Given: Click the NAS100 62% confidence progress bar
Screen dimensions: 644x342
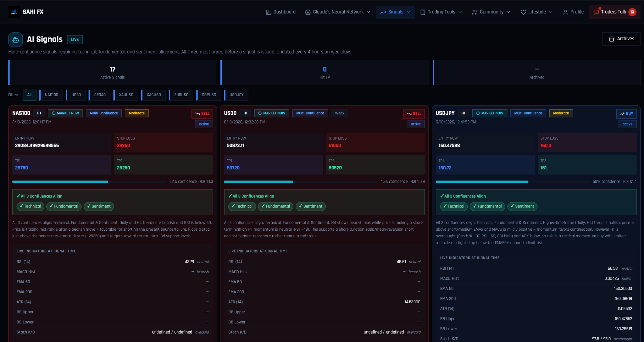Looking at the screenshot, I should [x=89, y=182].
